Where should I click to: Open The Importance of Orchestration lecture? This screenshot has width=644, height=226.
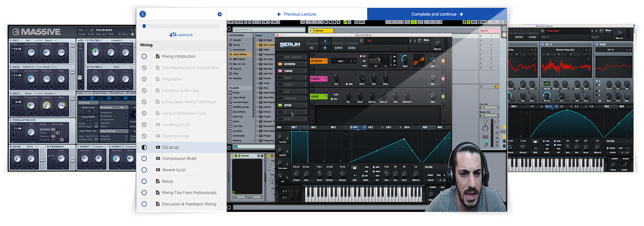[191, 68]
